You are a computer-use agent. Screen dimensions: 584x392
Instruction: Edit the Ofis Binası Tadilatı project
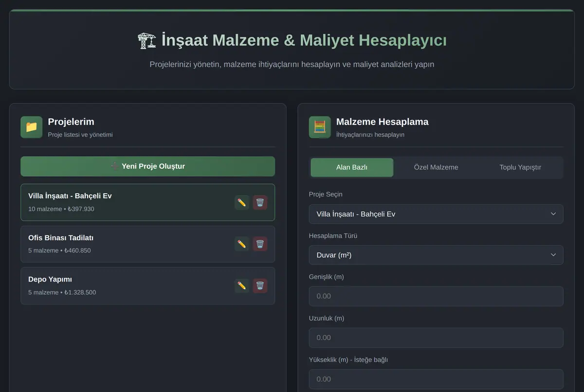coord(242,244)
